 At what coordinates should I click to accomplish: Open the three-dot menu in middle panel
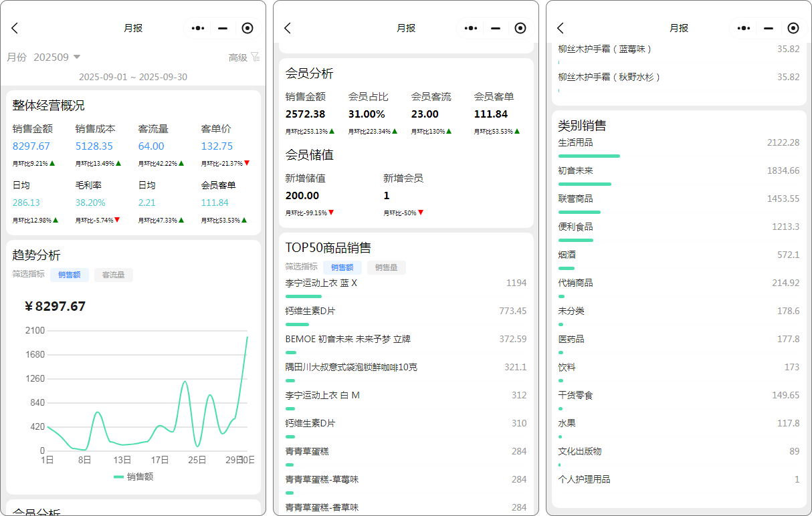tap(470, 28)
